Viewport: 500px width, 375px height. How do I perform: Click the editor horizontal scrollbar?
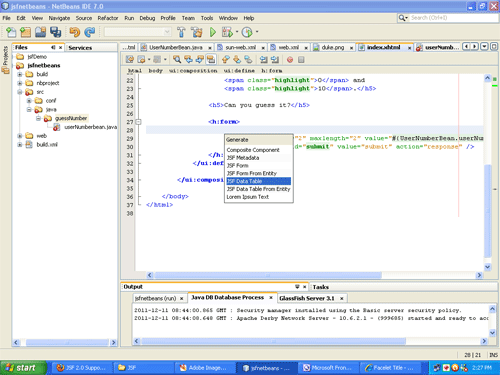coord(268,275)
